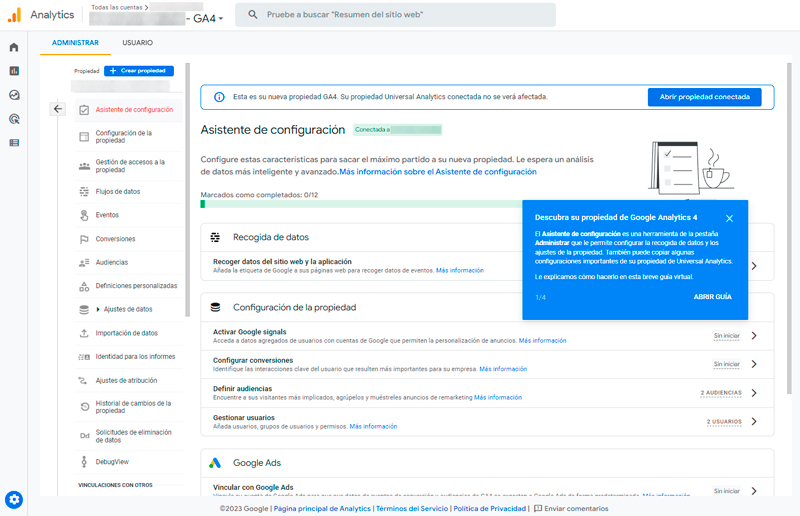This screenshot has height=516, width=800.
Task: Click the Conectada a property badge
Action: [397, 130]
